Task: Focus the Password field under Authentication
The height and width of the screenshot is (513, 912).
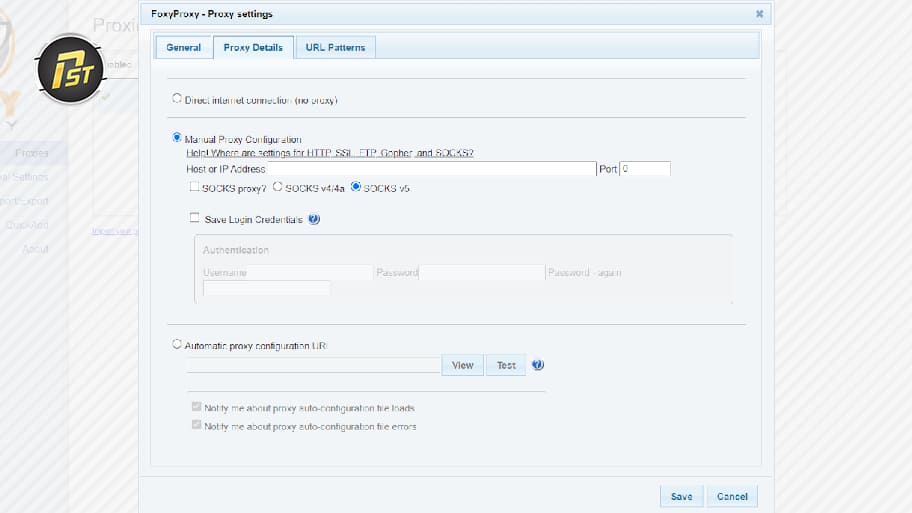Action: tap(482, 272)
